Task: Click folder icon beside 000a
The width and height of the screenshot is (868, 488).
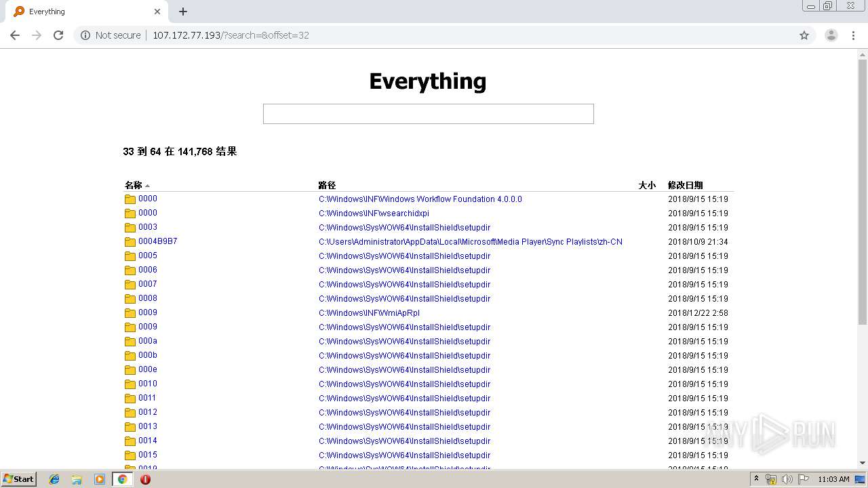Action: tap(130, 342)
